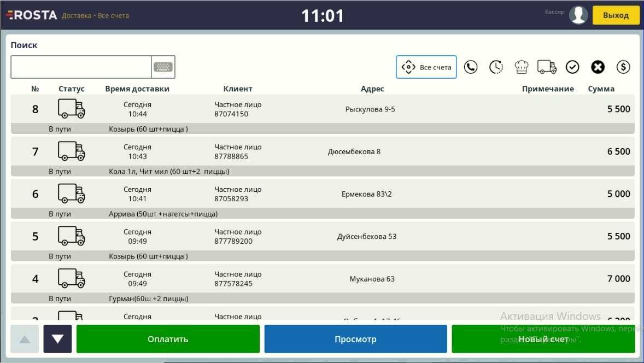Filter orders by cancelled X icon

[x=598, y=67]
